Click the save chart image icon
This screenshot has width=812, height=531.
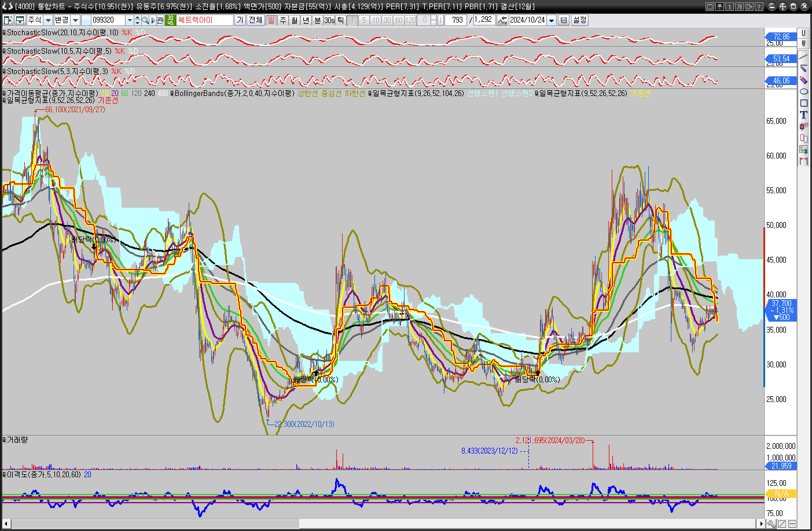click(x=803, y=149)
